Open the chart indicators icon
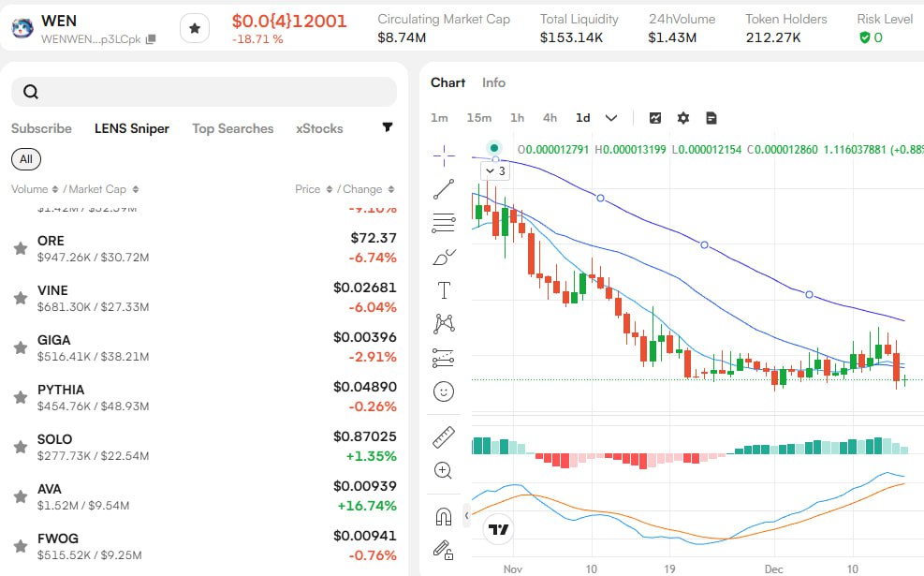This screenshot has height=576, width=924. click(654, 118)
